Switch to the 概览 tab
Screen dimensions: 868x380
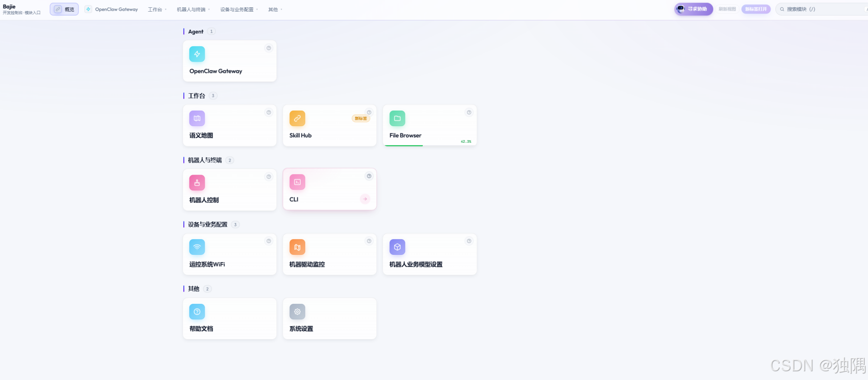point(64,9)
